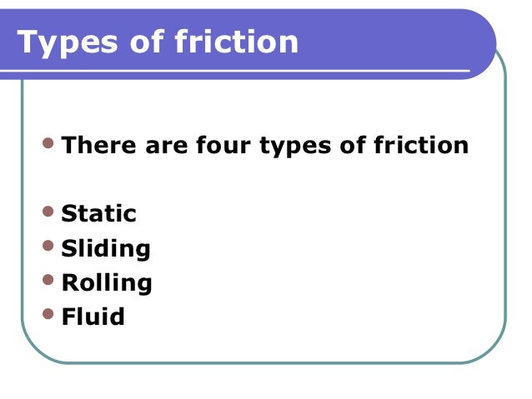Image resolution: width=532 pixels, height=399 pixels.
Task: Click the word 'four' in the first bullet
Action: (223, 145)
